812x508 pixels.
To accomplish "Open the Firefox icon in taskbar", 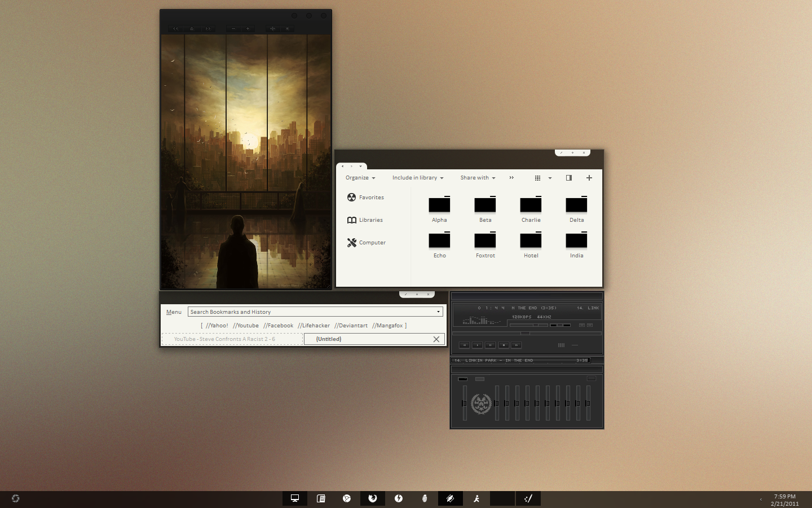I will tap(373, 498).
